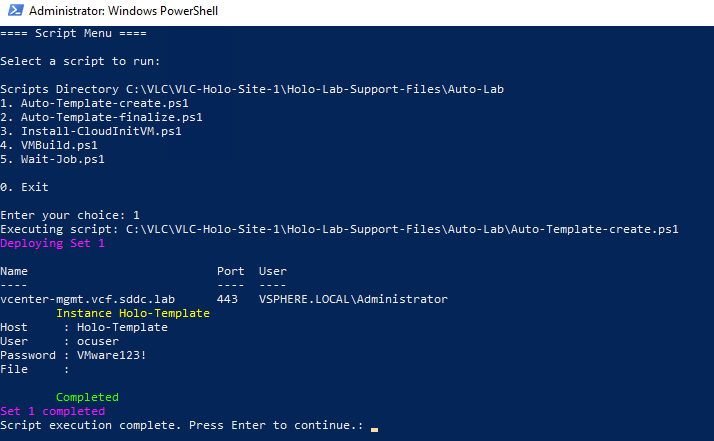Screen dimensions: 714x441
Task: Click the Script Menu header line
Action: [74, 33]
